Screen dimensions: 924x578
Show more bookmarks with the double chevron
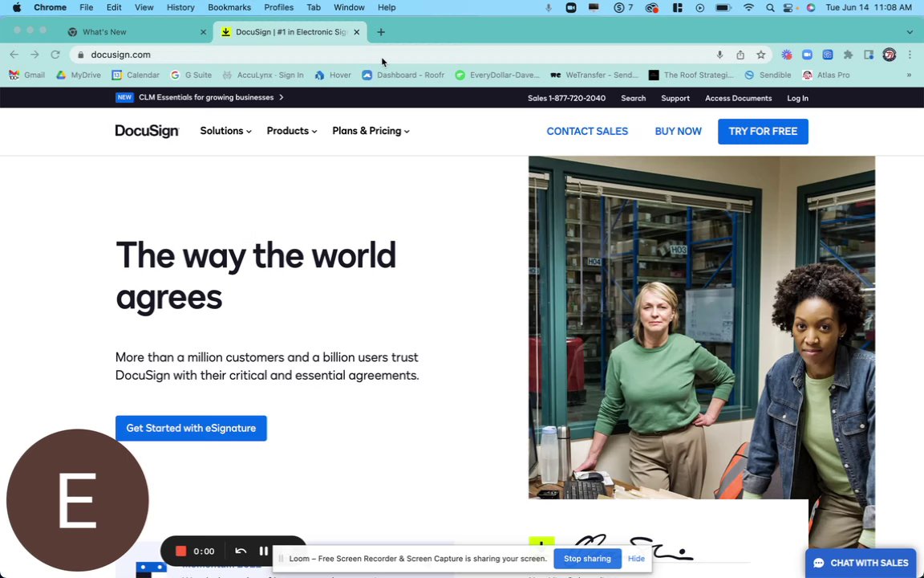click(909, 75)
